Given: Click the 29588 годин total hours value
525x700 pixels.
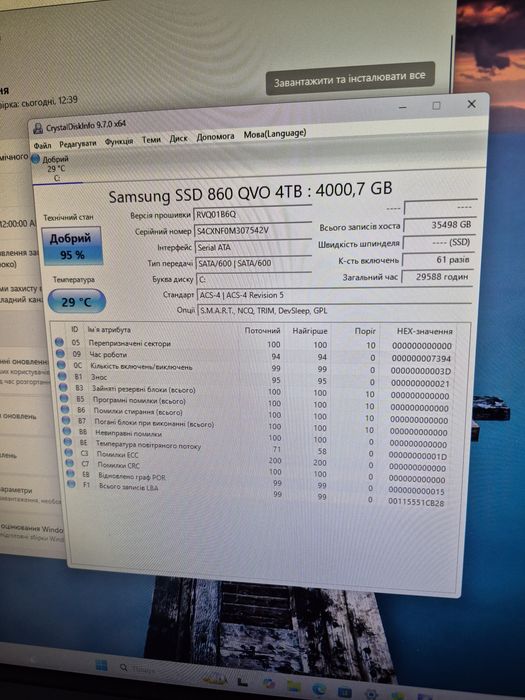Looking at the screenshot, I should click(437, 277).
